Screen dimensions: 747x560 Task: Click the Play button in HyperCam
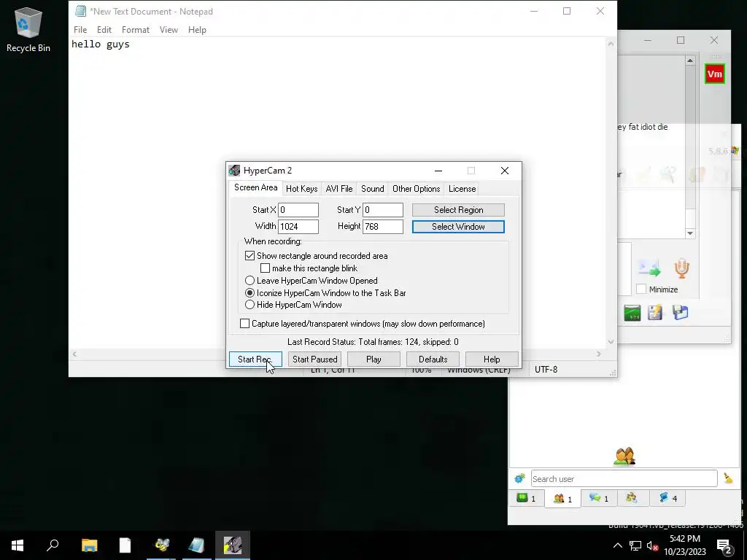pos(373,359)
